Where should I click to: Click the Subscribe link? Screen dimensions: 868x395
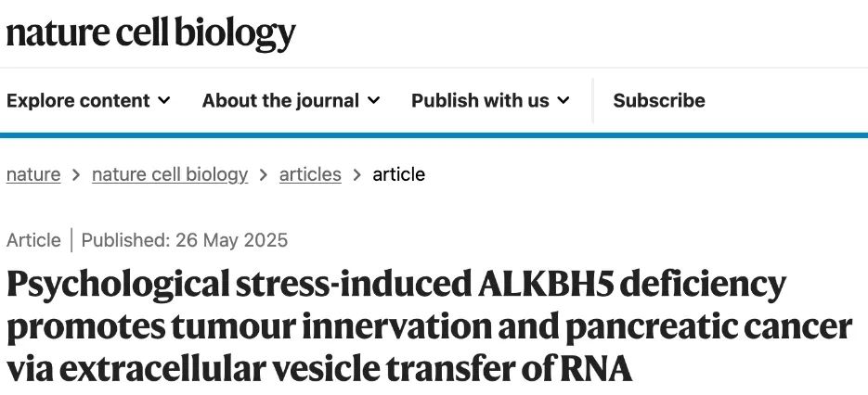(659, 101)
